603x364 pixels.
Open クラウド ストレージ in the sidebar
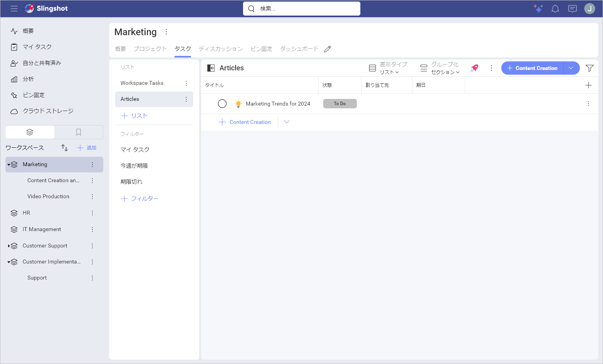pyautogui.click(x=48, y=111)
